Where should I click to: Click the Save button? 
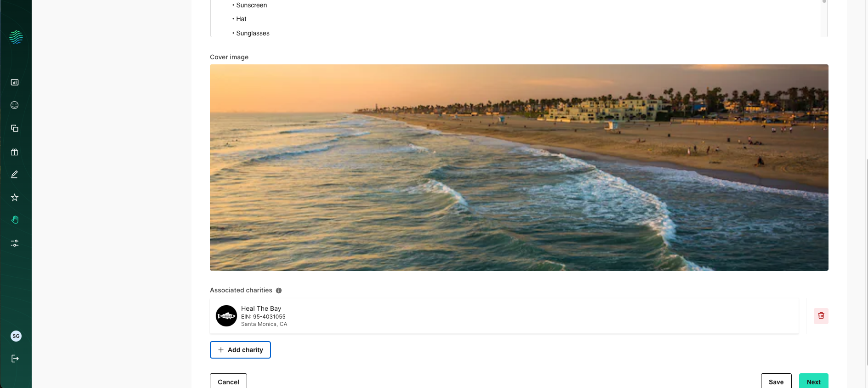coord(776,382)
